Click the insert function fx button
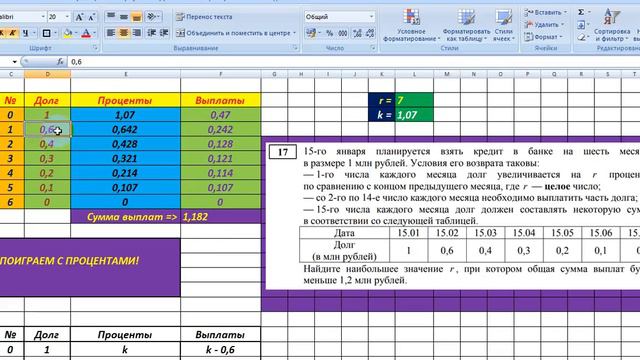640x360 pixels. (60, 62)
